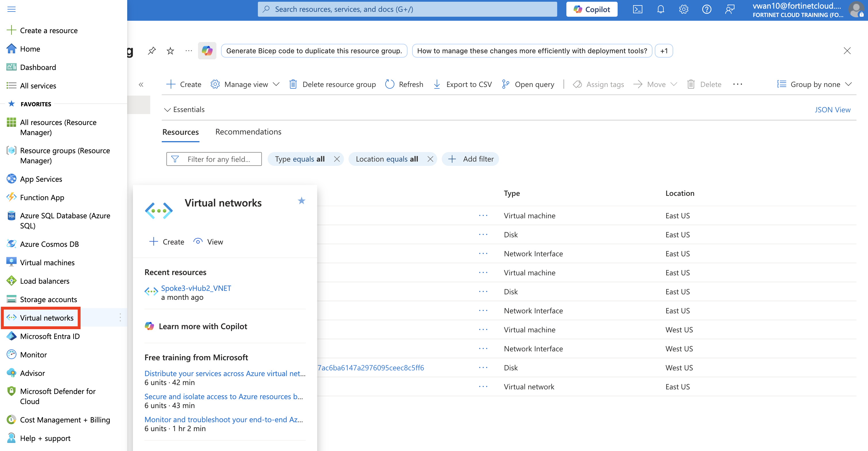Click the Help question mark icon
Screen dimensions: 868x451
[706, 9]
